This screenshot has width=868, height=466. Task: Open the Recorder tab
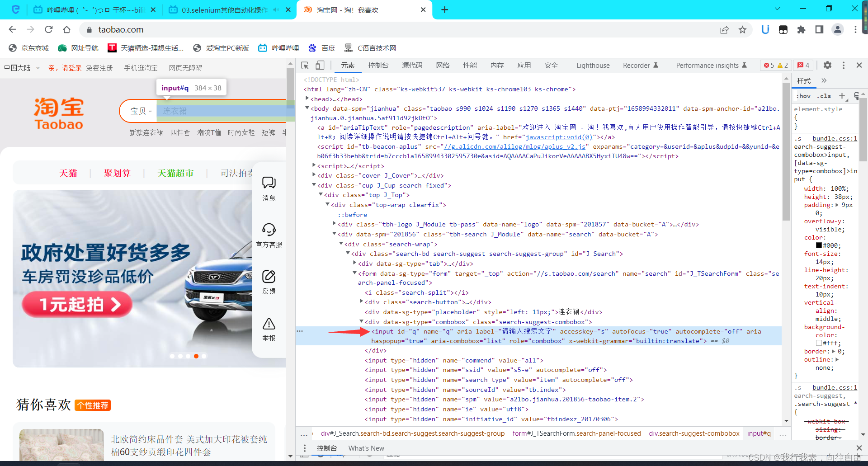tap(641, 66)
